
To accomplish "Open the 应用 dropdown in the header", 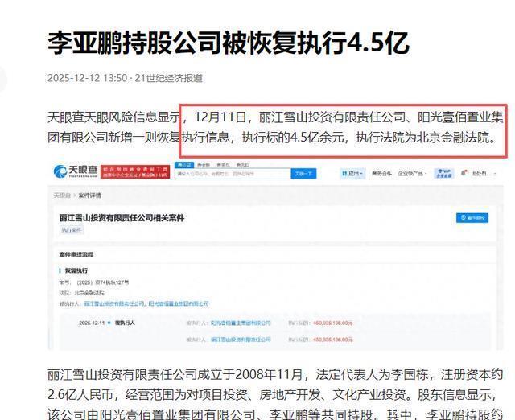I will pyautogui.click(x=352, y=173).
